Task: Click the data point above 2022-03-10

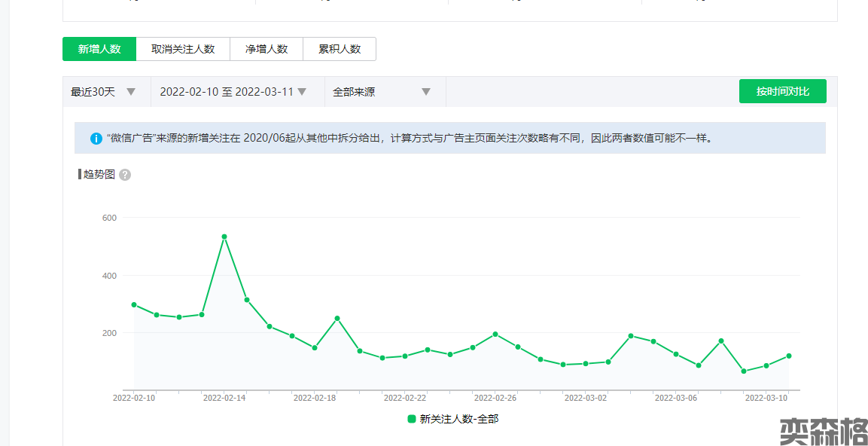Action: [766, 365]
